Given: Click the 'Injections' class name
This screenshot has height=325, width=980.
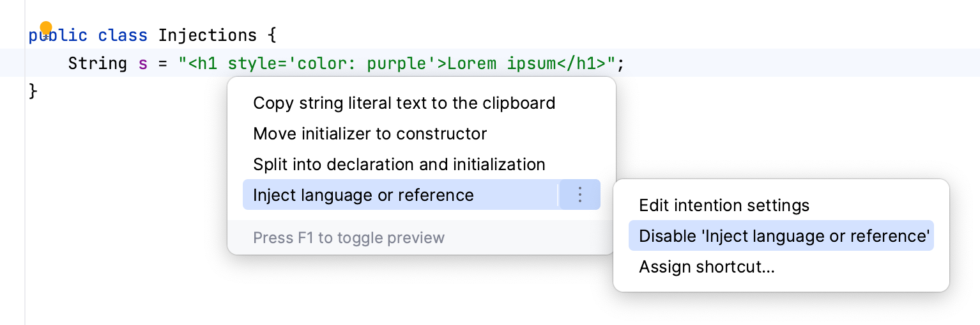Looking at the screenshot, I should [x=207, y=35].
